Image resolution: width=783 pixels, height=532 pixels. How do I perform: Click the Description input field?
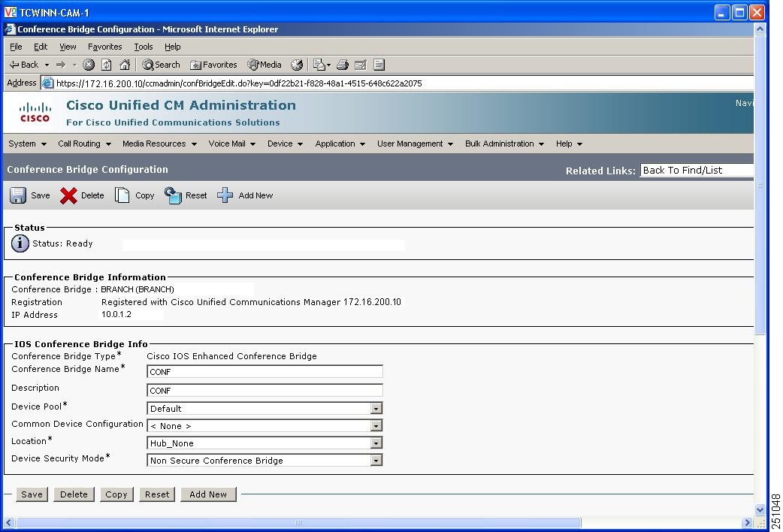coord(265,390)
